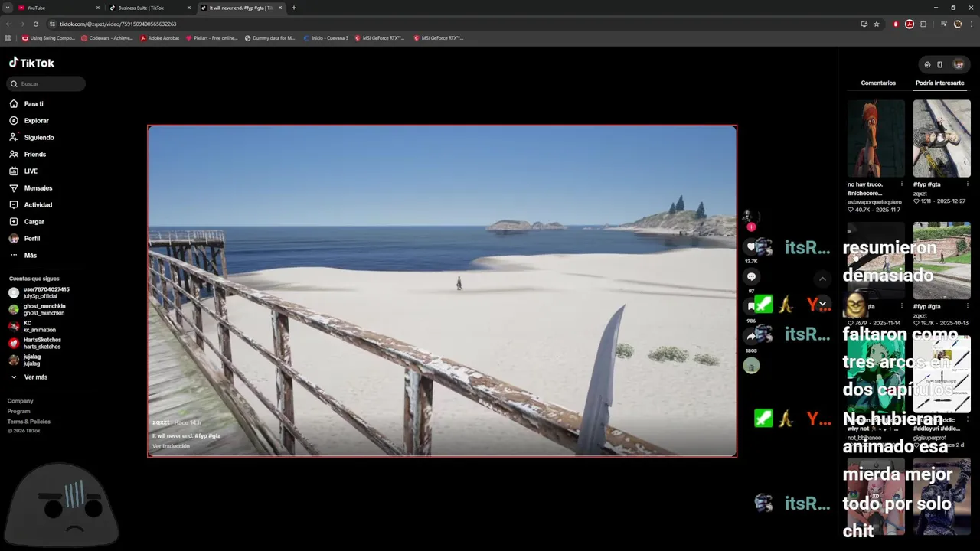This screenshot has height=551, width=980.
Task: Open a new browser tab
Action: (x=293, y=8)
